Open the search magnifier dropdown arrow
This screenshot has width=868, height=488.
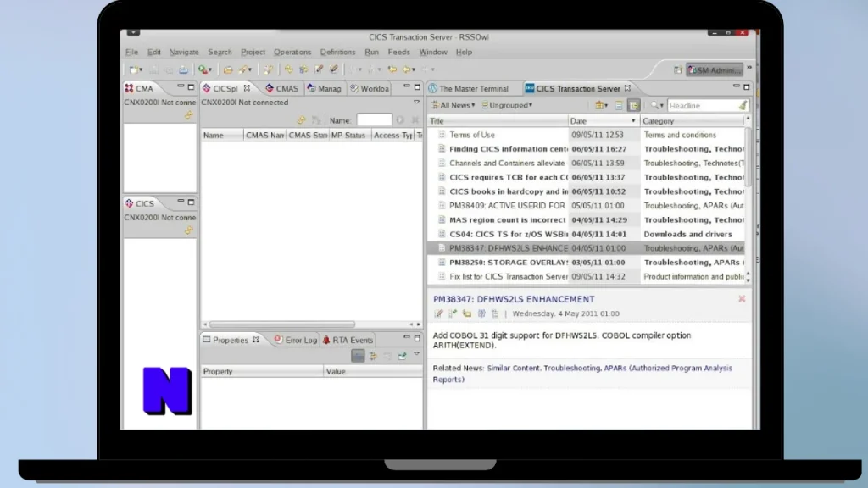(x=661, y=106)
